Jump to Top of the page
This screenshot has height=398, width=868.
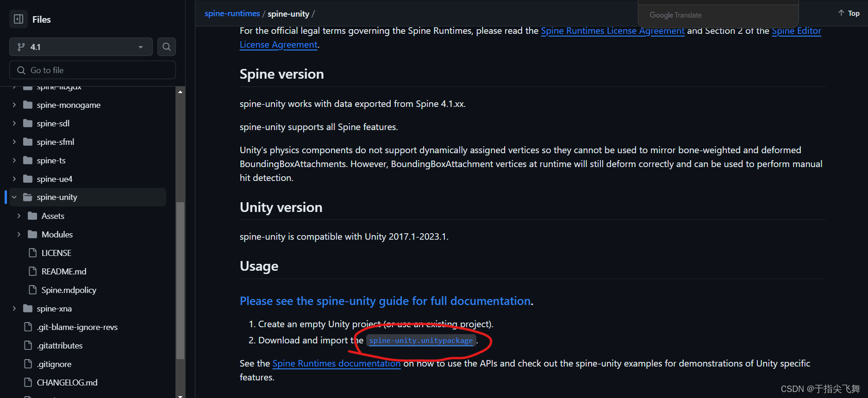click(x=849, y=13)
